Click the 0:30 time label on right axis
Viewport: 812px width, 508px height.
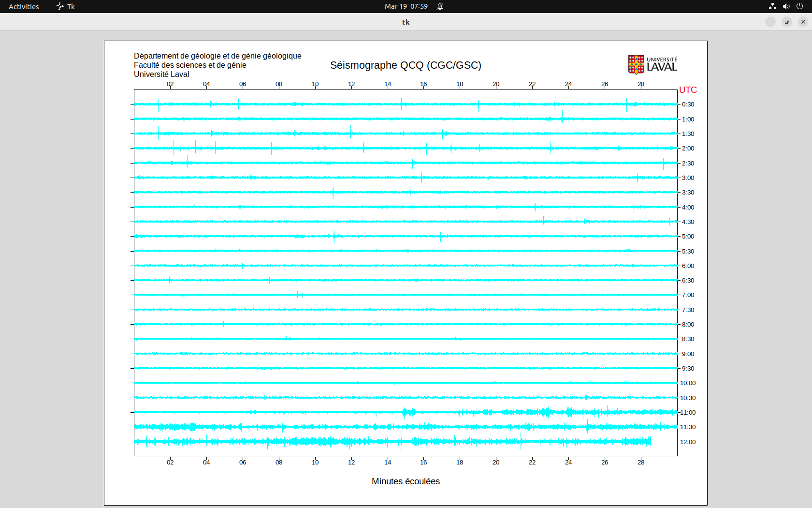pos(688,105)
